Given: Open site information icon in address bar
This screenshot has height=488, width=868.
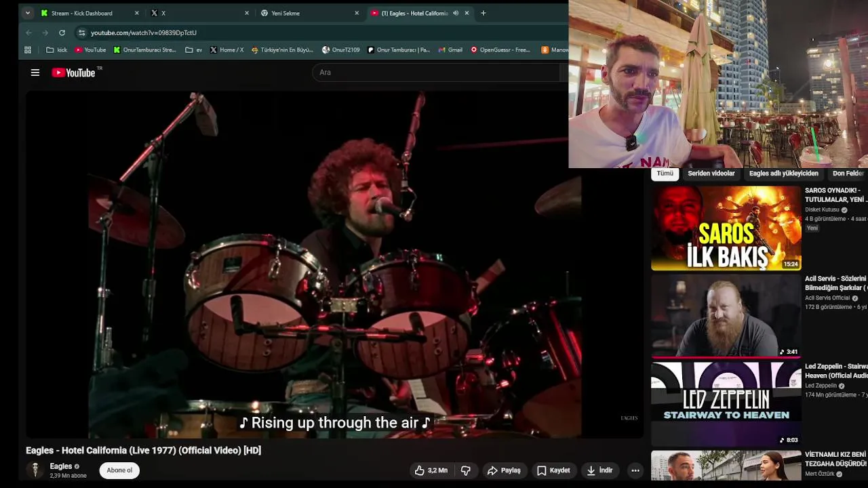Looking at the screenshot, I should (81, 33).
